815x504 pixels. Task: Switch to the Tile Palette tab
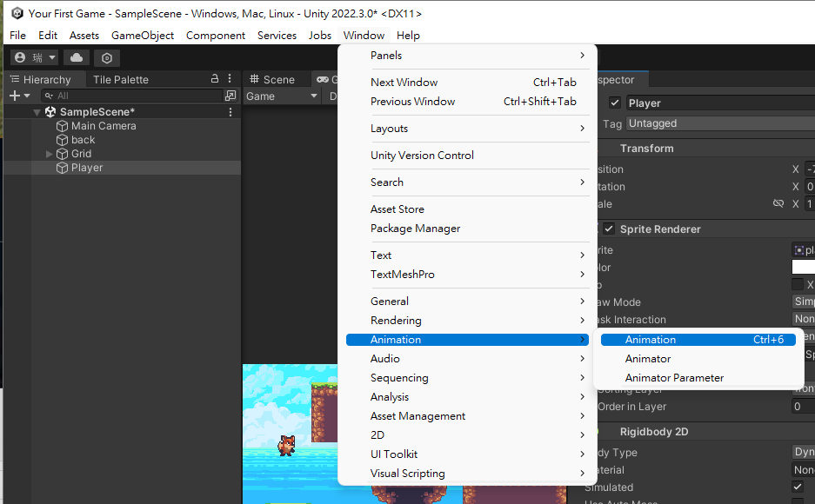(121, 79)
